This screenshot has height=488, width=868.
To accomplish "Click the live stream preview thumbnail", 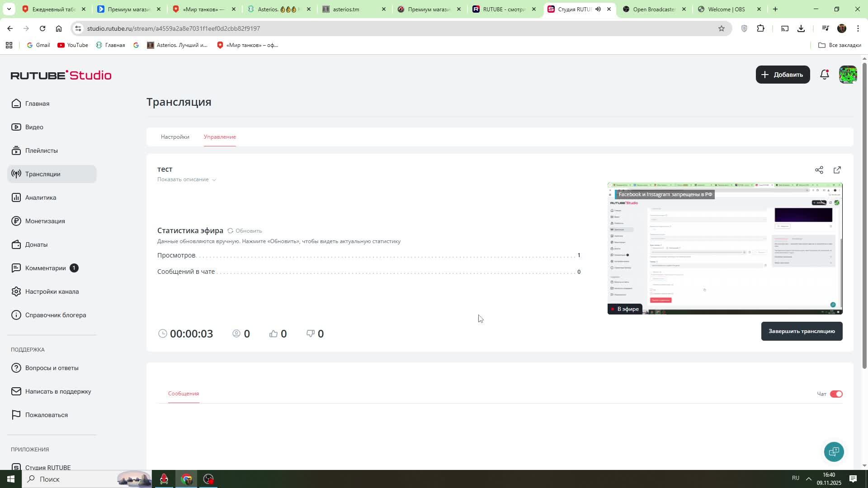I will pyautogui.click(x=724, y=249).
